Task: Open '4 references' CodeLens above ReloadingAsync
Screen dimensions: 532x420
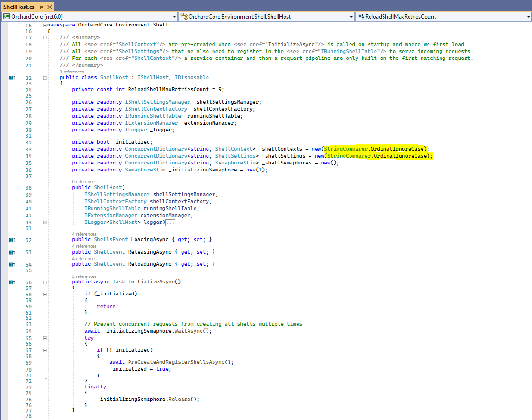Action: pyautogui.click(x=84, y=259)
